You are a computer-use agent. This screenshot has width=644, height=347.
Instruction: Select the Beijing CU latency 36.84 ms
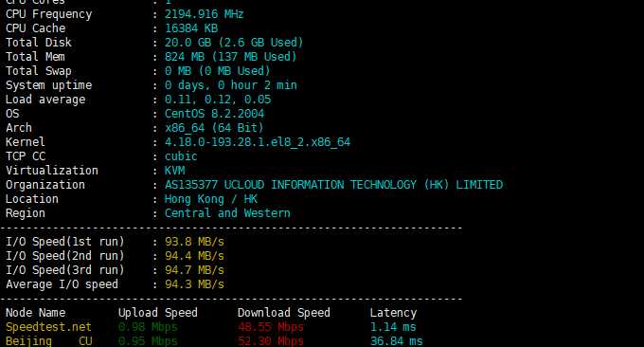[x=396, y=341]
